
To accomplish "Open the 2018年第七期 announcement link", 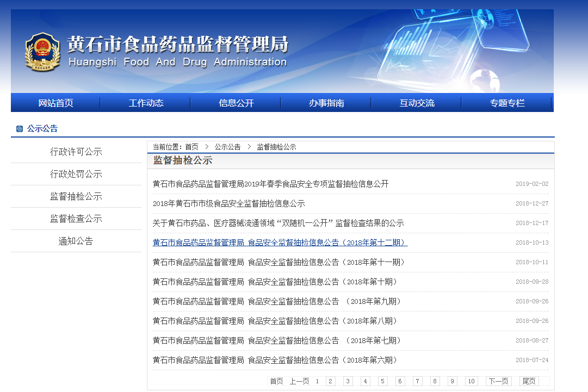I will click(278, 340).
